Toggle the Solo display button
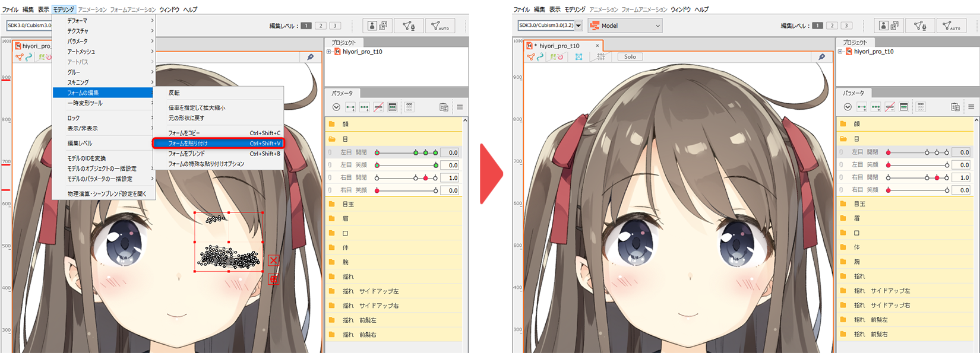980x356 pixels. (x=630, y=57)
